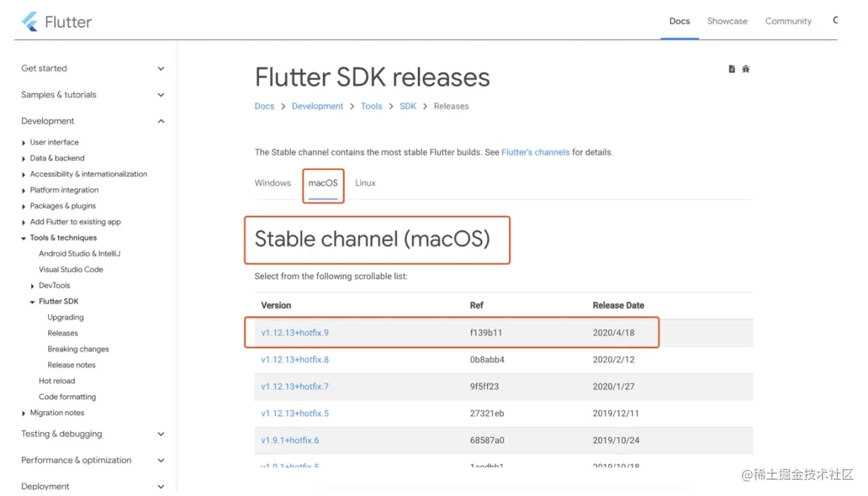Click the 2020/1/27 release date
Screen dimensions: 868x496
pyautogui.click(x=613, y=387)
